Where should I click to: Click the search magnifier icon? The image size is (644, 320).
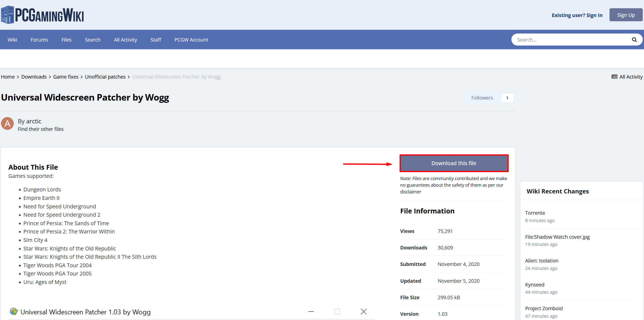[634, 40]
